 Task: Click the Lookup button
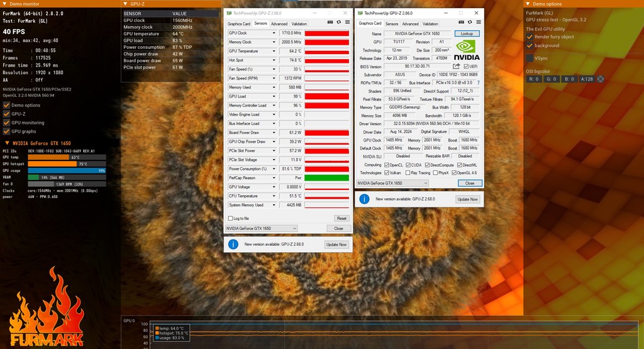pos(467,34)
